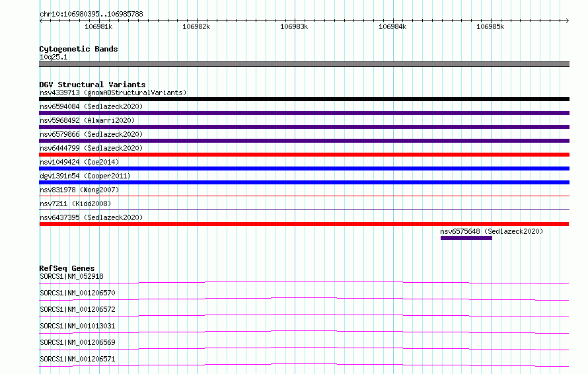The height and width of the screenshot is (374, 588).
Task: Click the purple nsv6579866 variant bar
Action: 304,141
